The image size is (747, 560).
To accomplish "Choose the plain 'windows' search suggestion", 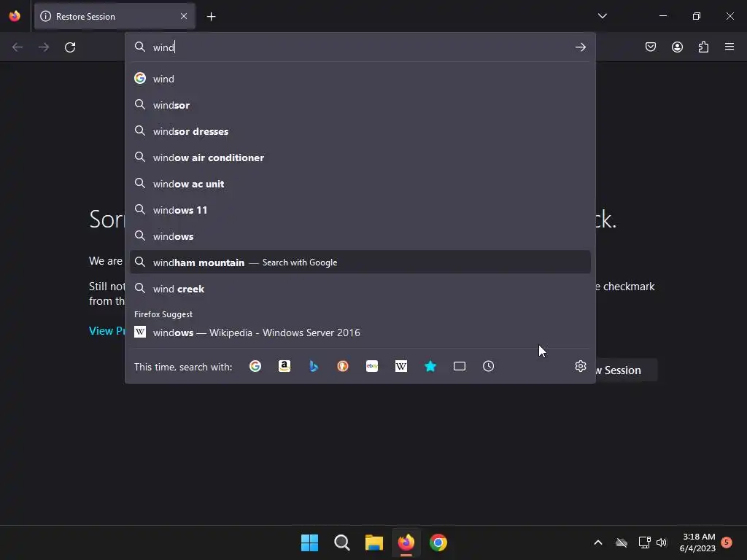I will click(x=360, y=236).
